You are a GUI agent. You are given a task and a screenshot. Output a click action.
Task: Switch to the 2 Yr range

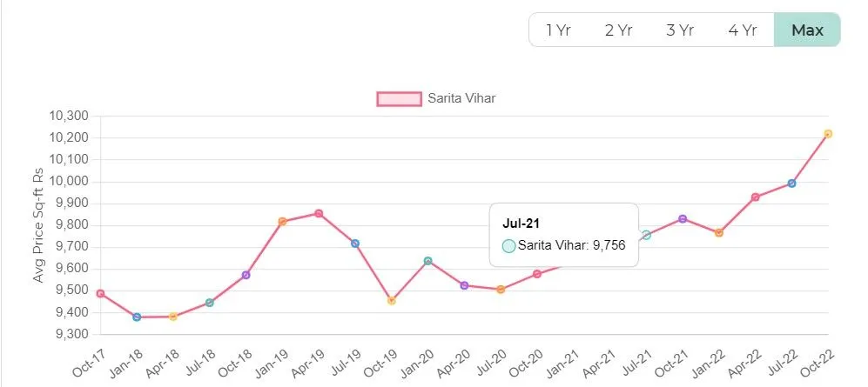click(x=618, y=30)
